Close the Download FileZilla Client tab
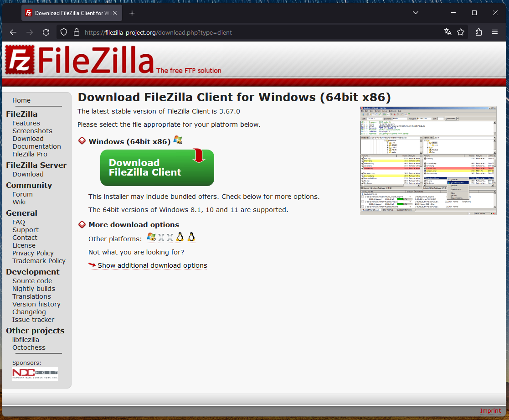The image size is (509, 420). (115, 13)
